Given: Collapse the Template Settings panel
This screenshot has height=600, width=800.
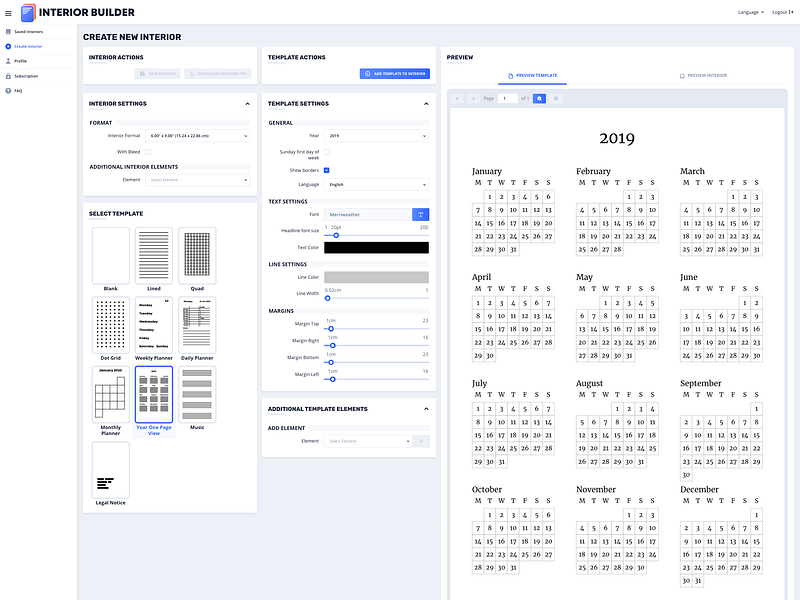Looking at the screenshot, I should [427, 104].
